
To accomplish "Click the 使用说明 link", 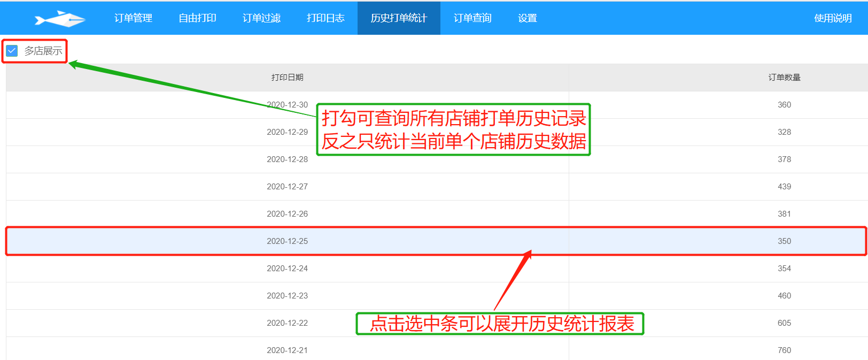I will point(832,18).
